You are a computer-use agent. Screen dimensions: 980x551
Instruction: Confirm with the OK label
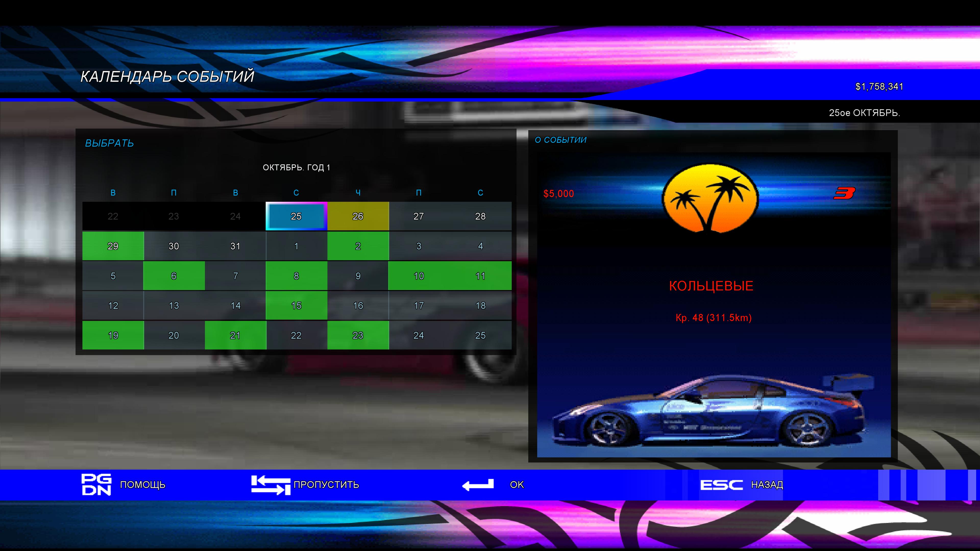point(517,485)
